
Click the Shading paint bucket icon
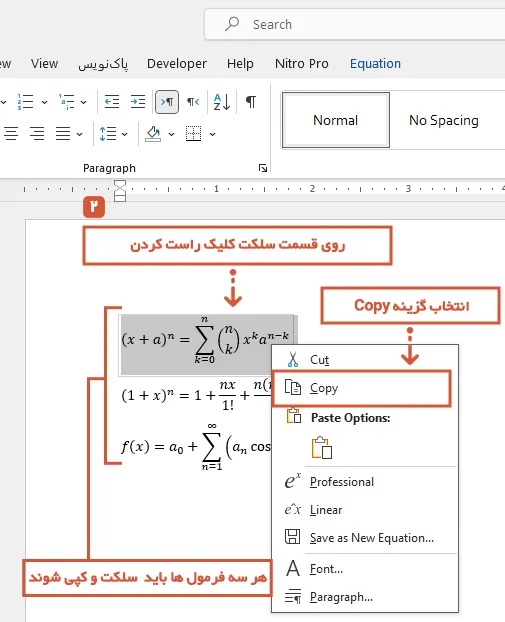(x=153, y=134)
